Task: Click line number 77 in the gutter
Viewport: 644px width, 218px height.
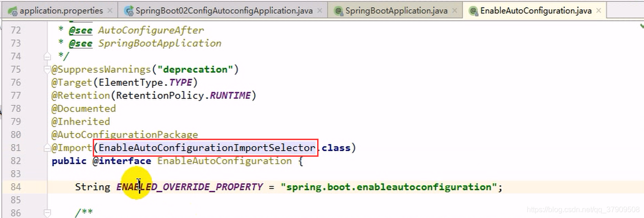Action: click(16, 96)
